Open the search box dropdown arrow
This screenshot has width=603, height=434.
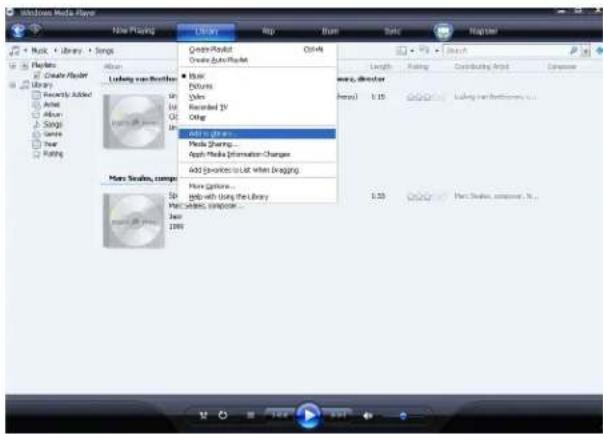click(585, 51)
